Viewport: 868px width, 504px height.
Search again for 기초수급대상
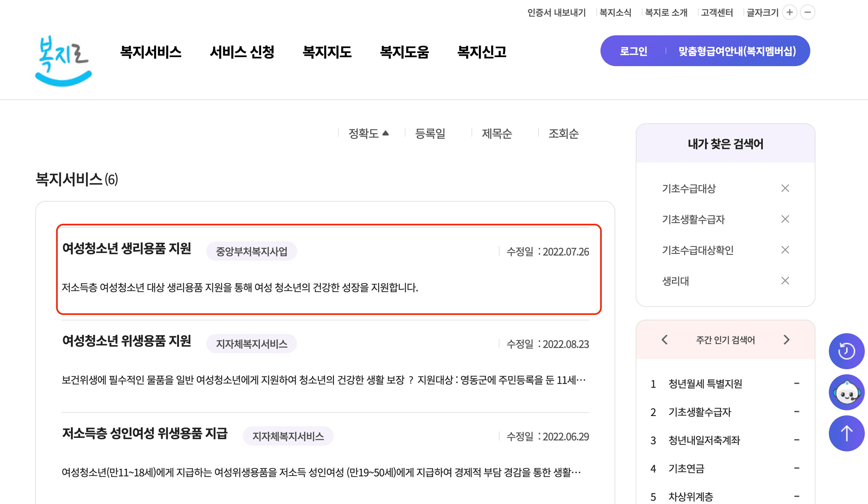[x=689, y=188]
